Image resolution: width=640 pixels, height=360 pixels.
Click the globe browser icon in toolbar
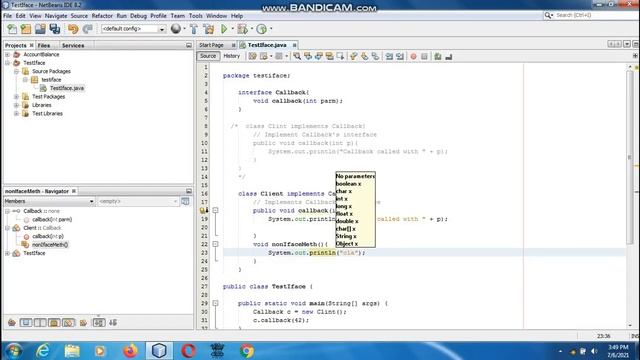click(176, 29)
